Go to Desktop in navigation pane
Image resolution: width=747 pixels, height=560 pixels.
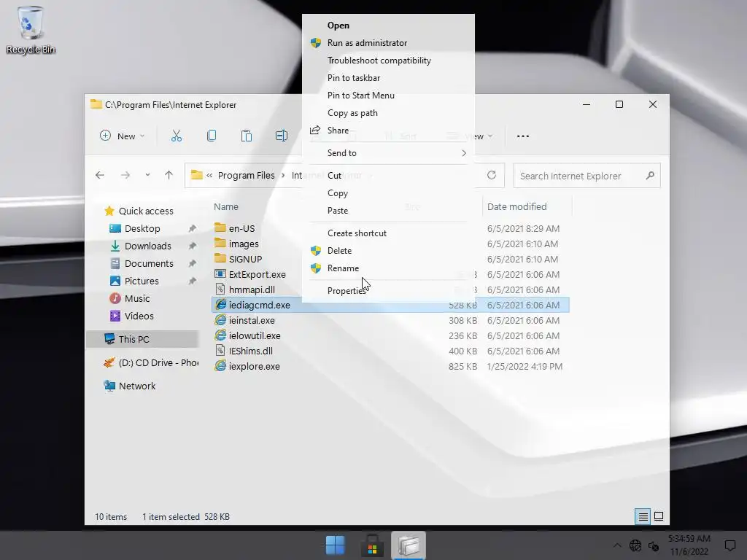pos(142,228)
